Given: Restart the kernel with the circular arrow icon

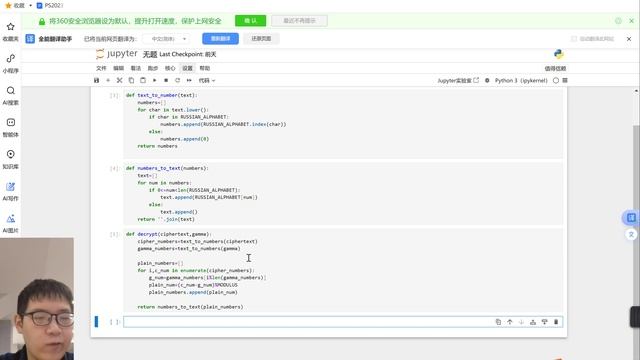Looking at the screenshot, I should coord(178,80).
